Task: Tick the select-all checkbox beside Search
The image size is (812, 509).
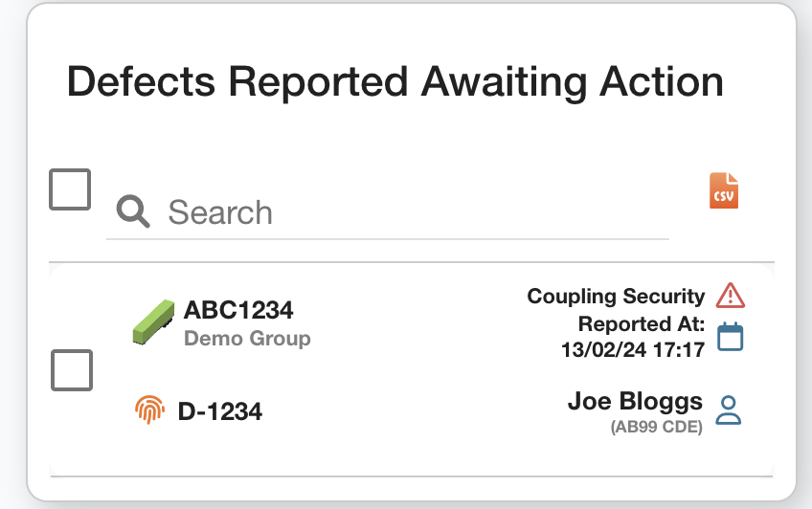Action: (x=70, y=189)
